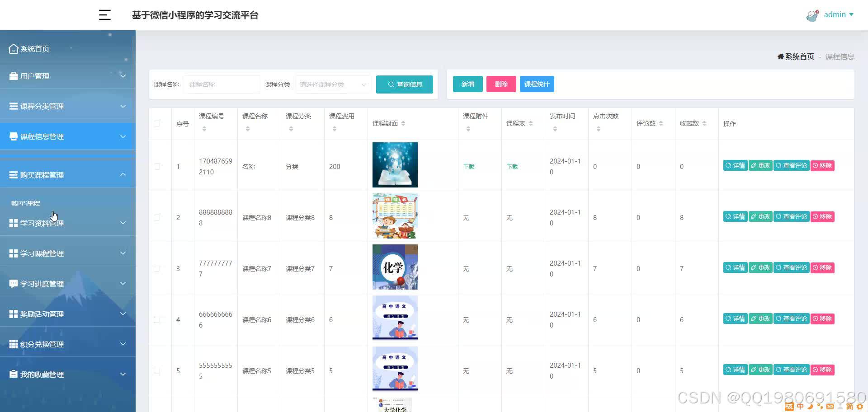The height and width of the screenshot is (412, 868).
Task: Sort by 点击次数 column arrows
Action: click(x=599, y=129)
